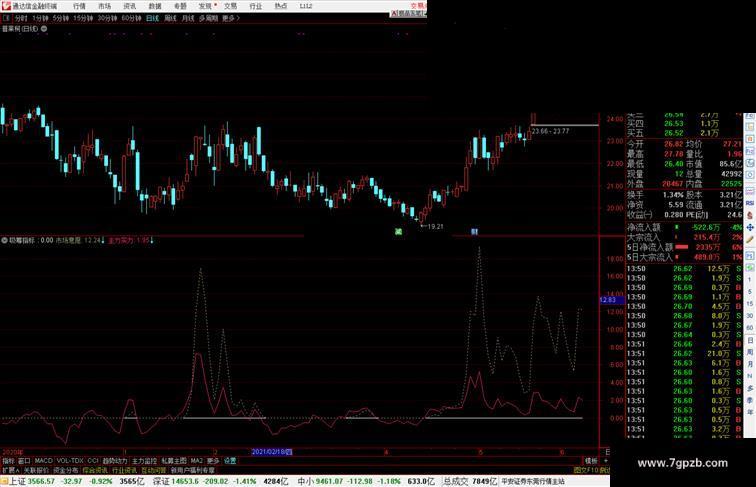
Task: Expand the 扩展 panel toggle
Action: tap(11, 470)
